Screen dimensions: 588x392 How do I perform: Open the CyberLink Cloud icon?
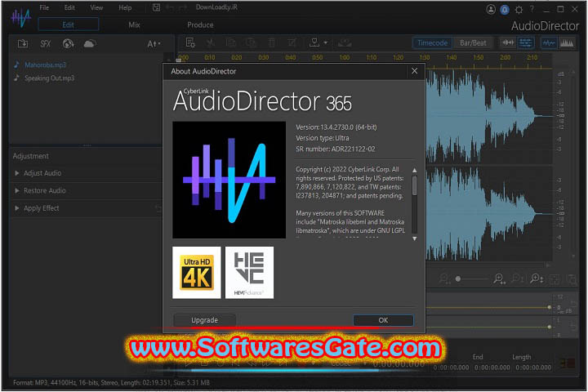coord(90,44)
